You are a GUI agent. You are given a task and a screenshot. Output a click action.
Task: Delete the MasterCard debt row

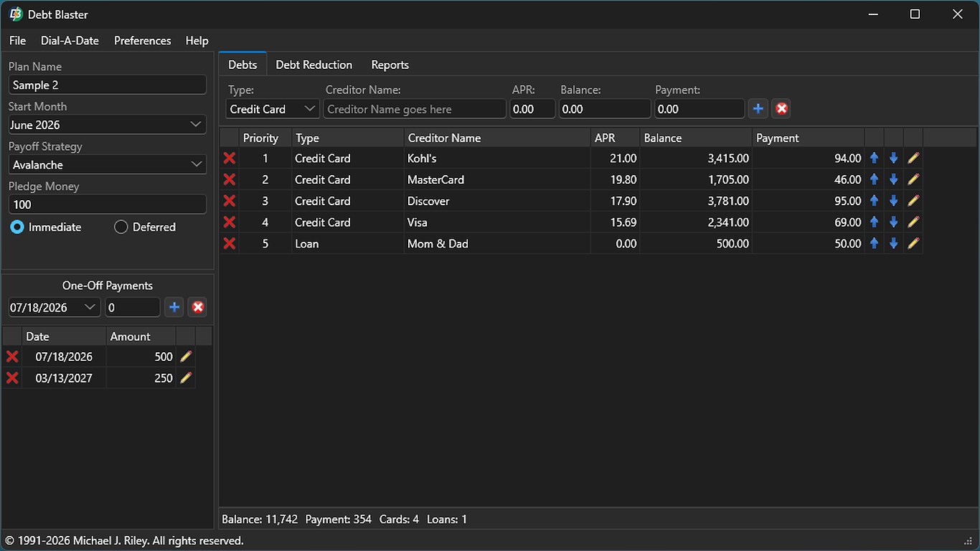[230, 180]
